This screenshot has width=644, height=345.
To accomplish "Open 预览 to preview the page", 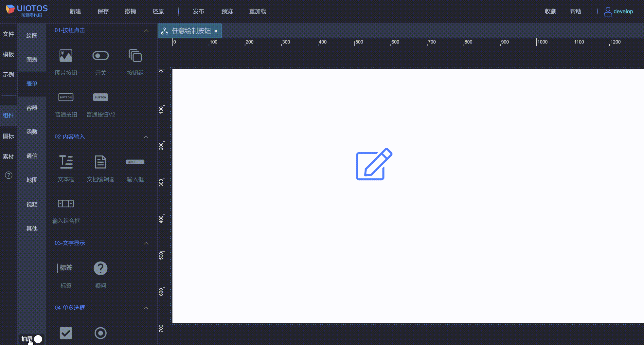I will point(227,11).
